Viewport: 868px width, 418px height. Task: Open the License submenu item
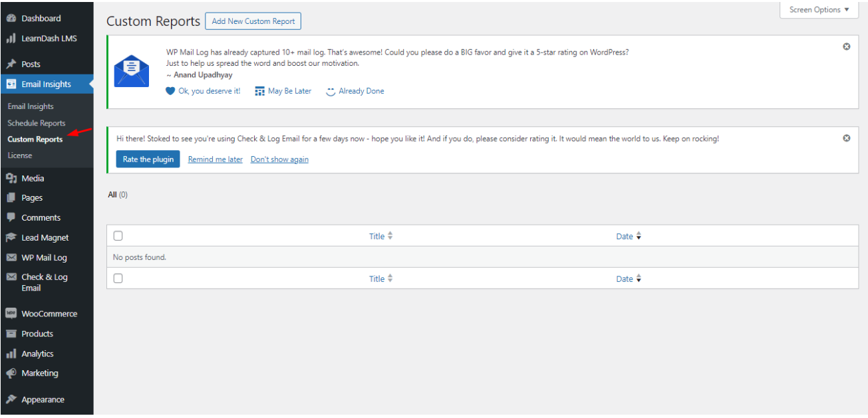click(x=20, y=156)
